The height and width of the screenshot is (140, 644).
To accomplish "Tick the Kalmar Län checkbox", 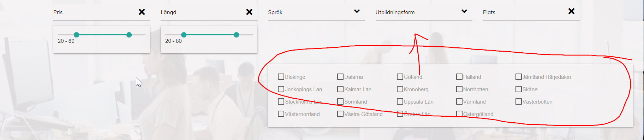I will 340,89.
